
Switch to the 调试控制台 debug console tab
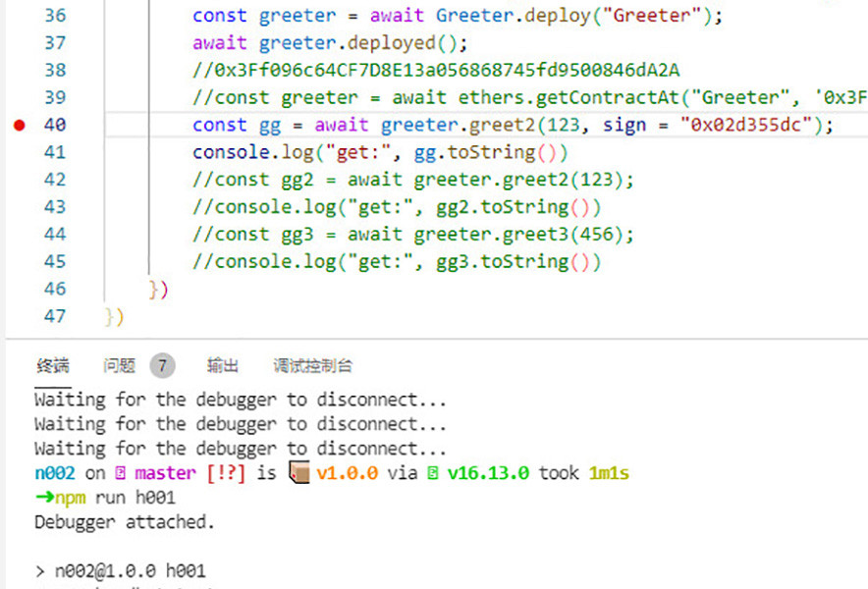312,366
